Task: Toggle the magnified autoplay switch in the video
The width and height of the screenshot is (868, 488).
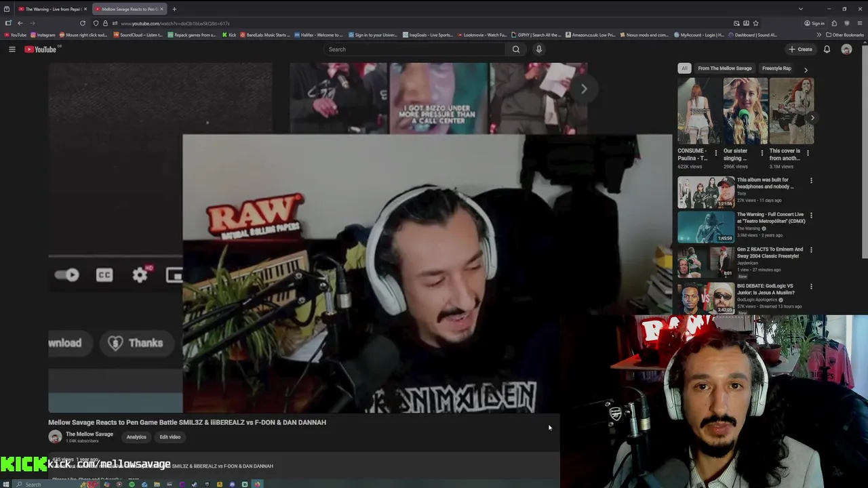Action: tap(67, 274)
